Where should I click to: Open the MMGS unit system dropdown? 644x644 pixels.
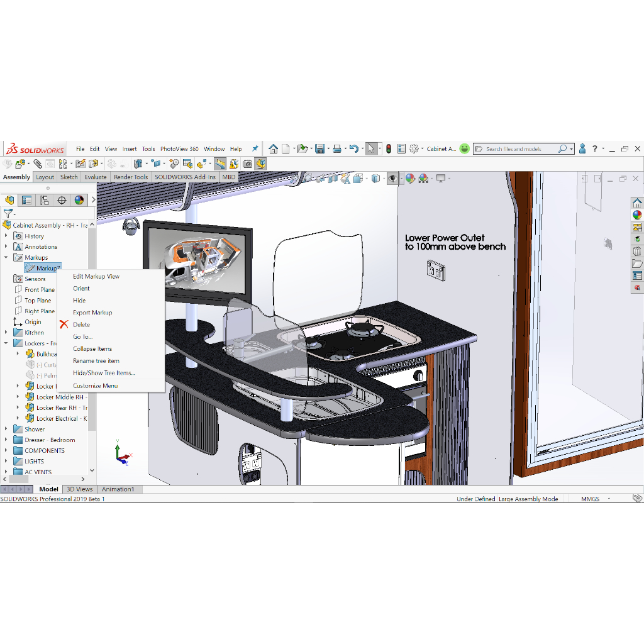pyautogui.click(x=609, y=499)
